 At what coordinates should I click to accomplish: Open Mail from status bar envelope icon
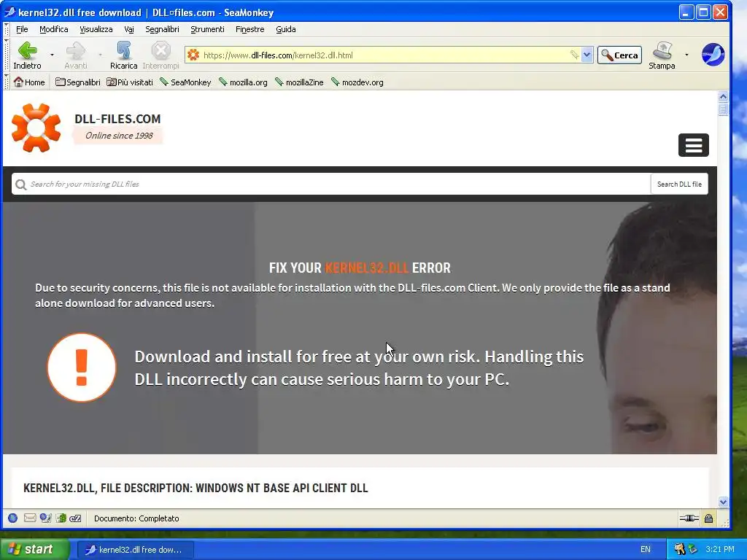(29, 518)
